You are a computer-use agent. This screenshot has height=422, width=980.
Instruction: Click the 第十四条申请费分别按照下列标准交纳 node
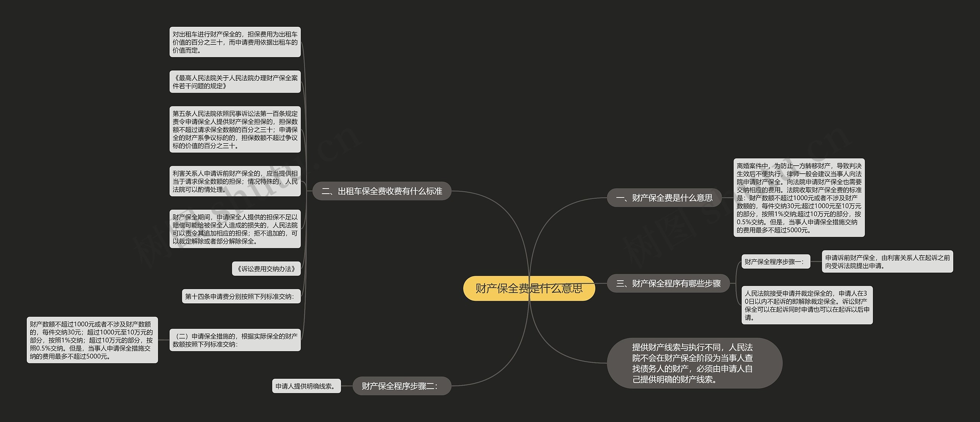[x=241, y=296]
